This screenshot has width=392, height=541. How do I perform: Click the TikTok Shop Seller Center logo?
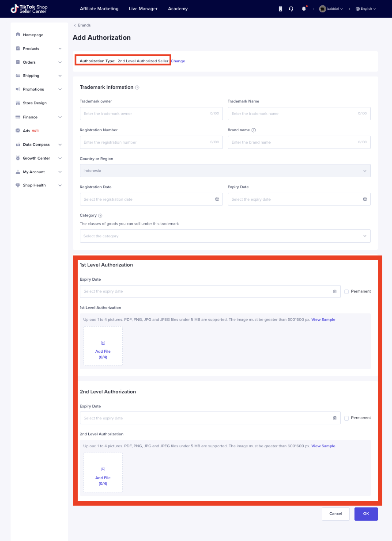point(29,9)
